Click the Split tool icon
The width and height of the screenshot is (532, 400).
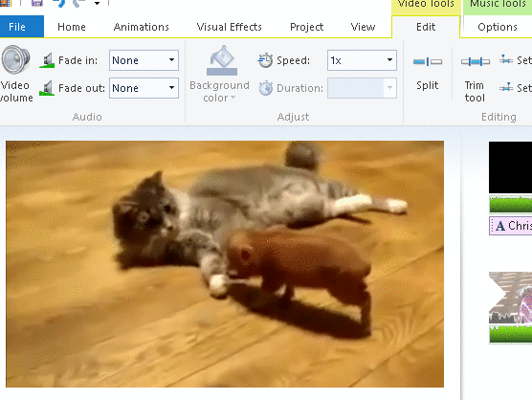pos(428,61)
